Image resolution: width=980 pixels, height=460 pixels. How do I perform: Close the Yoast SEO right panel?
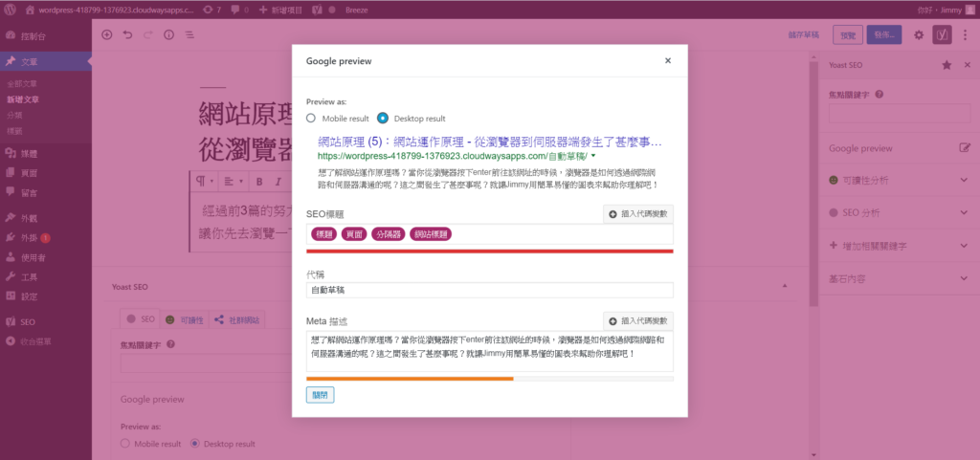(967, 65)
